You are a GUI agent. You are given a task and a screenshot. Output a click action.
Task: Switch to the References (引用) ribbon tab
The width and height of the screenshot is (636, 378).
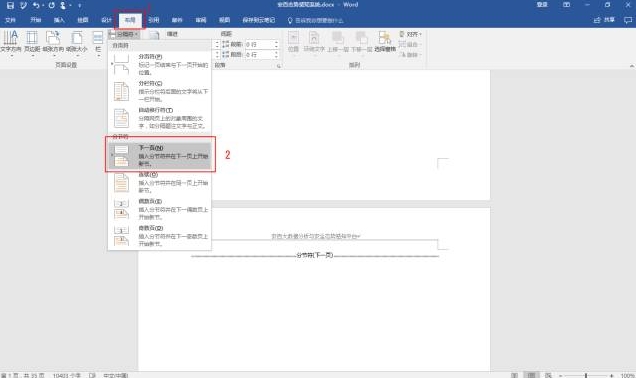point(153,20)
